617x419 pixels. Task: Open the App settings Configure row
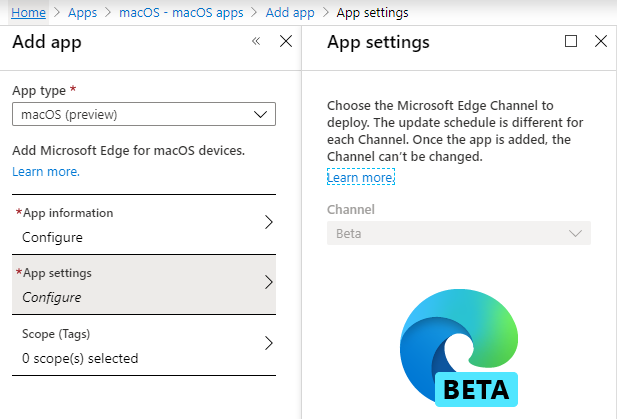pos(144,285)
